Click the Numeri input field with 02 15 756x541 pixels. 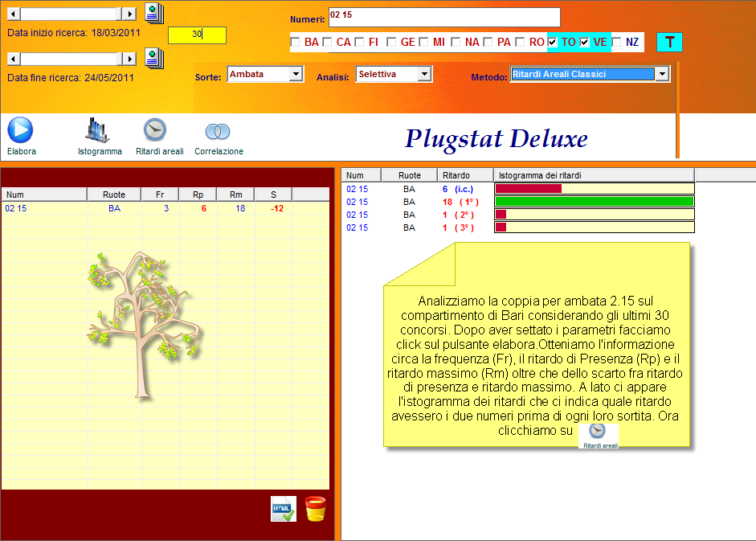click(x=444, y=17)
